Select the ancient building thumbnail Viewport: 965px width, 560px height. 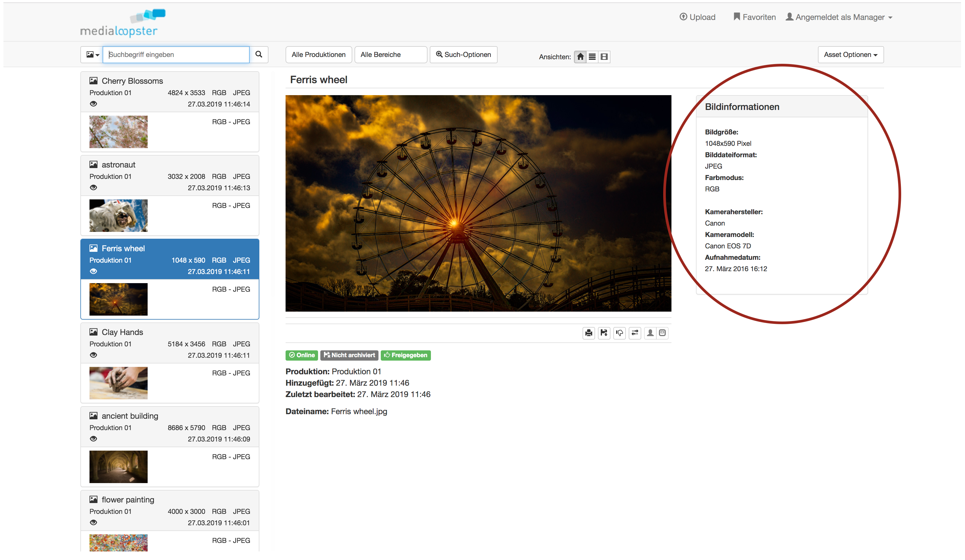[118, 467]
